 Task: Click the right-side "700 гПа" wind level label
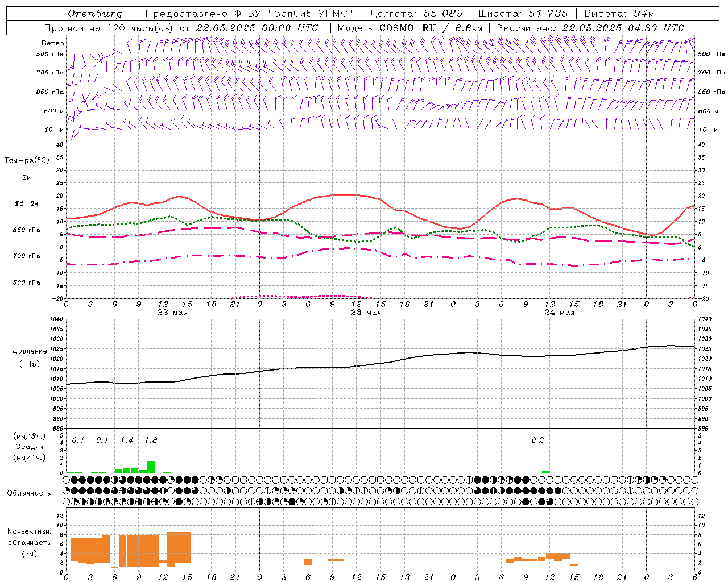coord(711,73)
